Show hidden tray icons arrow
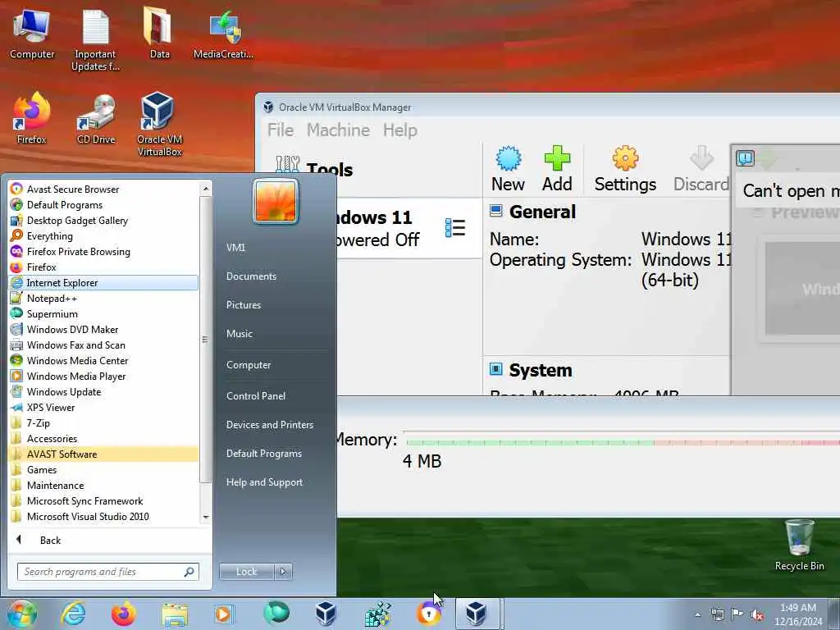 (x=697, y=614)
